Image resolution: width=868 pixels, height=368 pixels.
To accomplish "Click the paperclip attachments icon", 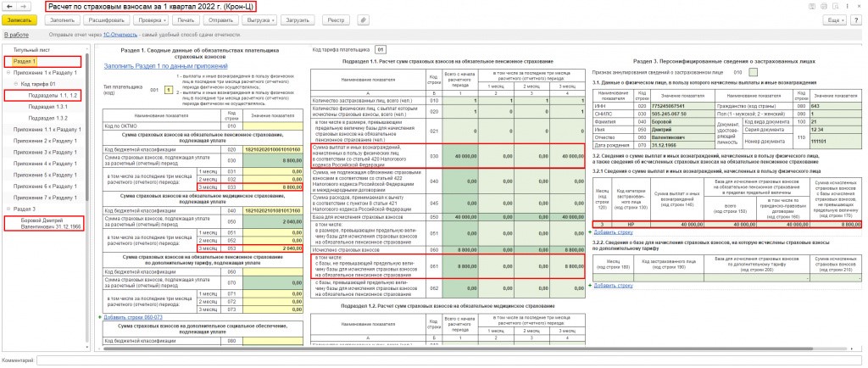I will (x=364, y=19).
